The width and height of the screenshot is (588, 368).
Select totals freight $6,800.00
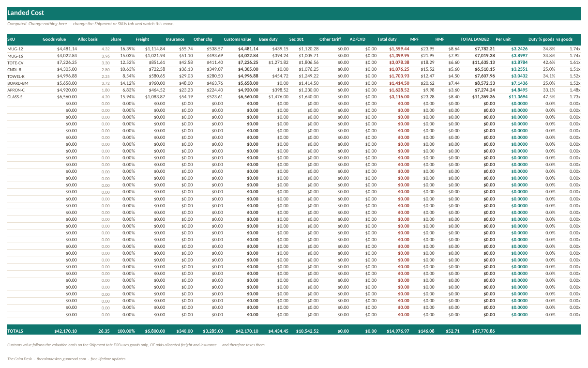155,331
